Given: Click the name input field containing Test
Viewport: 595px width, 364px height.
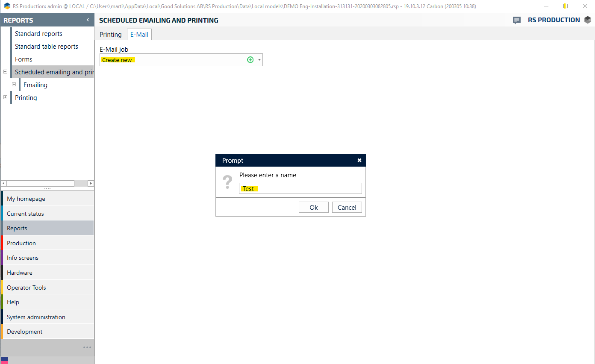Looking at the screenshot, I should [300, 188].
